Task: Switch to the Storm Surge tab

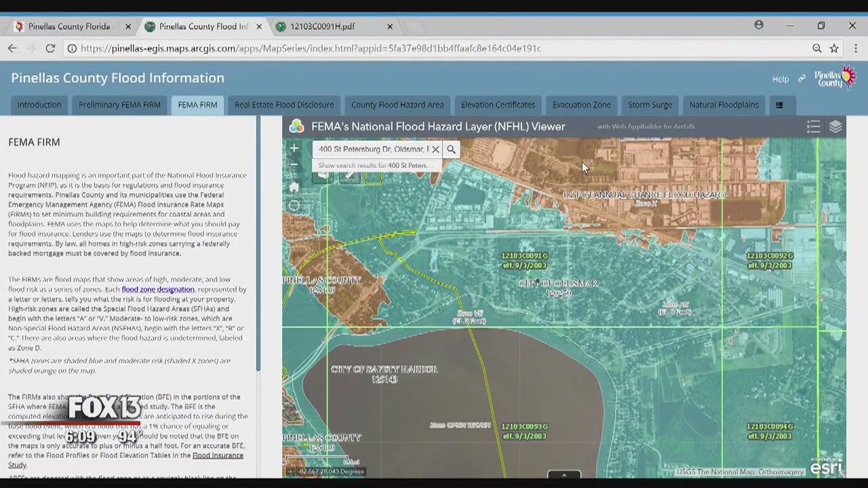Action: point(650,105)
